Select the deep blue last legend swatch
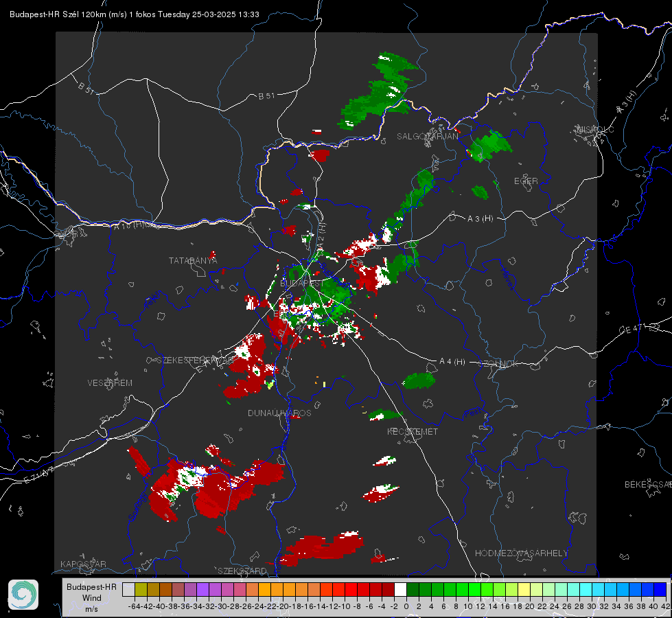The width and height of the screenshot is (672, 618). [660, 589]
